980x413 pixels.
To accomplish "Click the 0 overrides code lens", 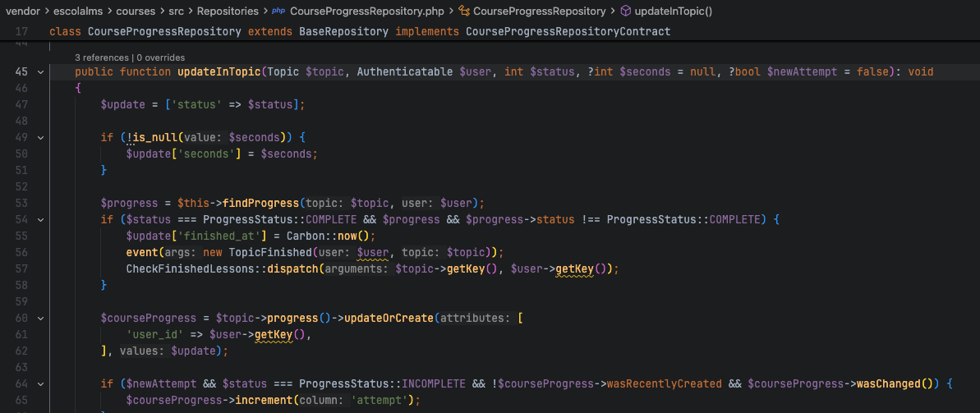I will click(x=160, y=57).
